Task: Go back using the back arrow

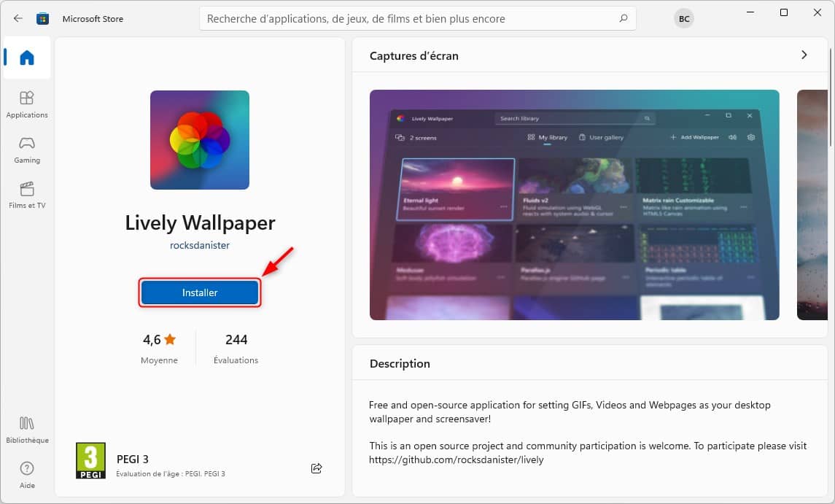Action: (x=18, y=19)
